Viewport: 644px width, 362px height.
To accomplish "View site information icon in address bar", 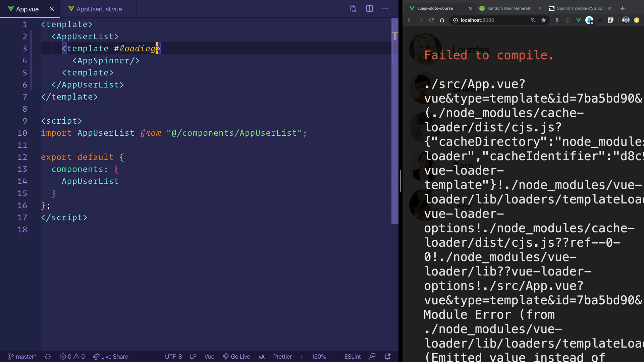I will pyautogui.click(x=455, y=20).
